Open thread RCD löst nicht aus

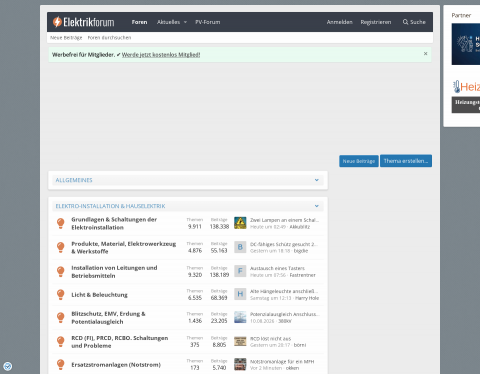pos(271,339)
